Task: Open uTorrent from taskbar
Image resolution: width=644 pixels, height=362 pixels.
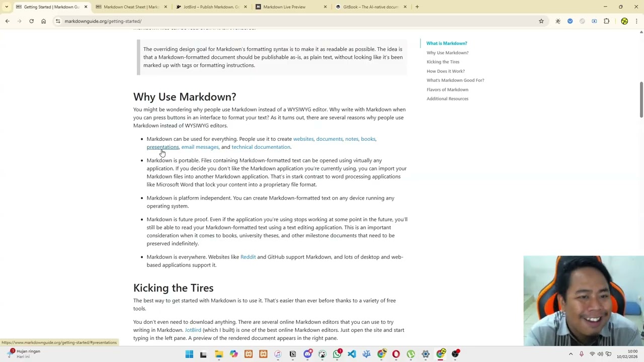Action: (x=411, y=354)
